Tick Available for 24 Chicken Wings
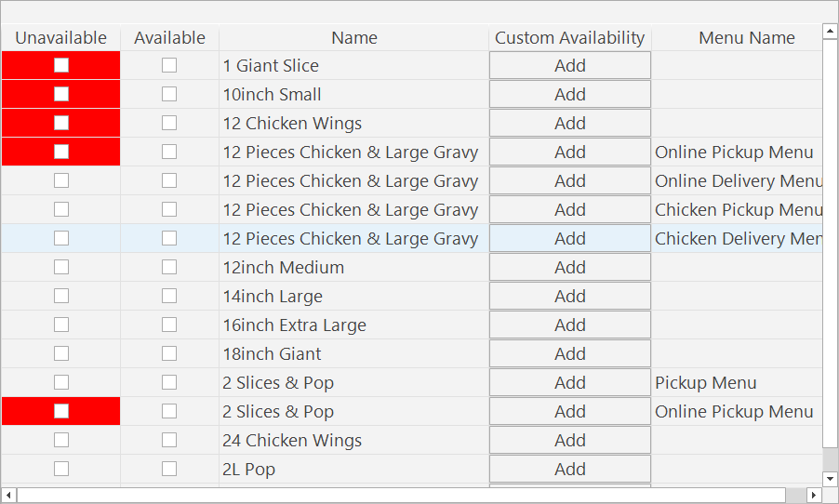Image resolution: width=839 pixels, height=504 pixels. pos(169,440)
